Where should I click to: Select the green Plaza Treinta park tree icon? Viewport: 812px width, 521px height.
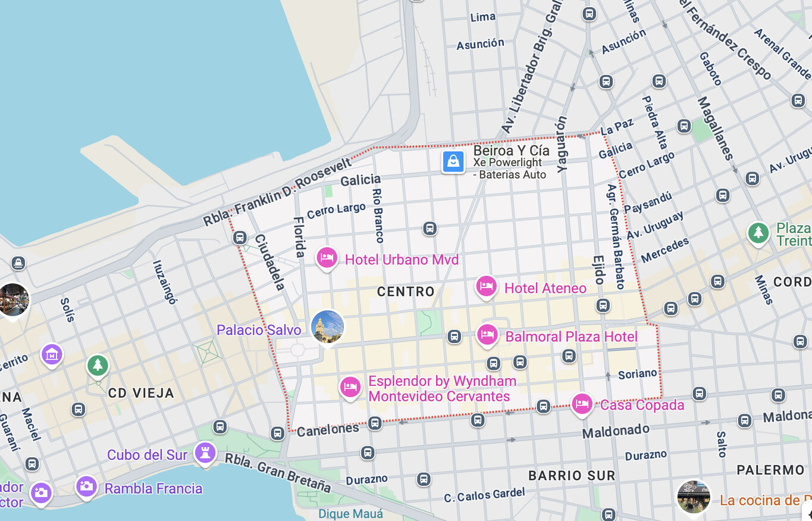click(758, 233)
